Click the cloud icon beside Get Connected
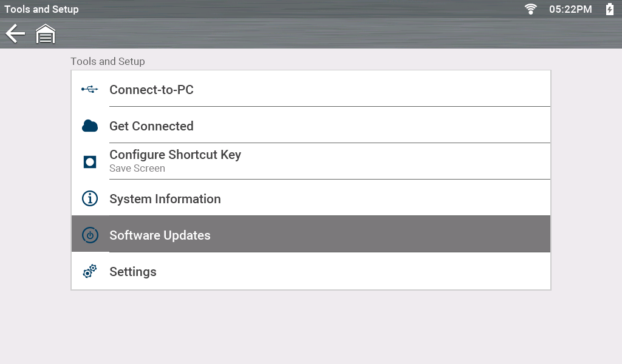Screen dimensions: 622x364 click(89, 126)
